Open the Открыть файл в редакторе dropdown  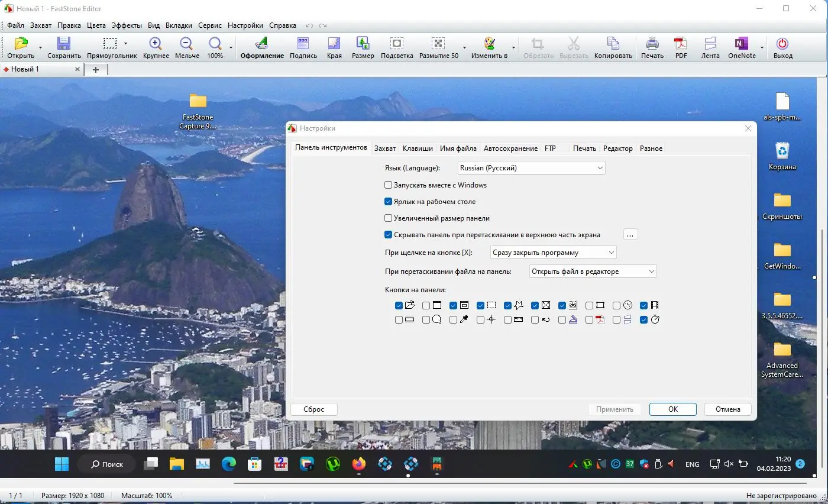tap(593, 272)
